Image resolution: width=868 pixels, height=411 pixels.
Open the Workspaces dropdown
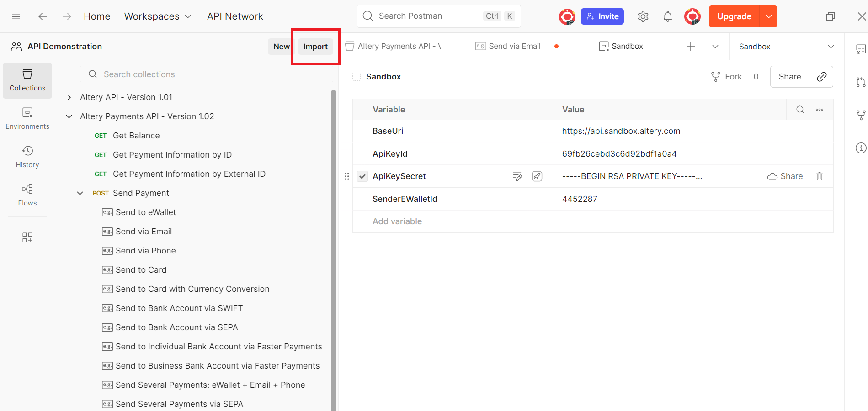tap(158, 16)
